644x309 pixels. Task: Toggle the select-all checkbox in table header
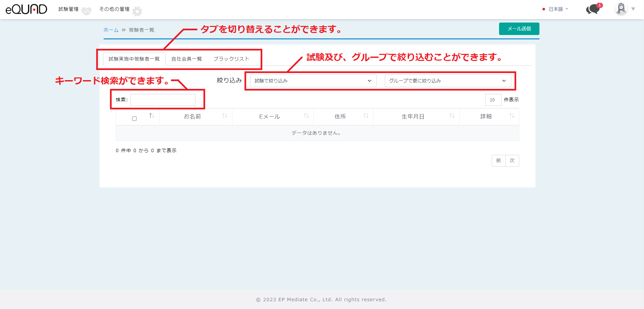pos(134,118)
